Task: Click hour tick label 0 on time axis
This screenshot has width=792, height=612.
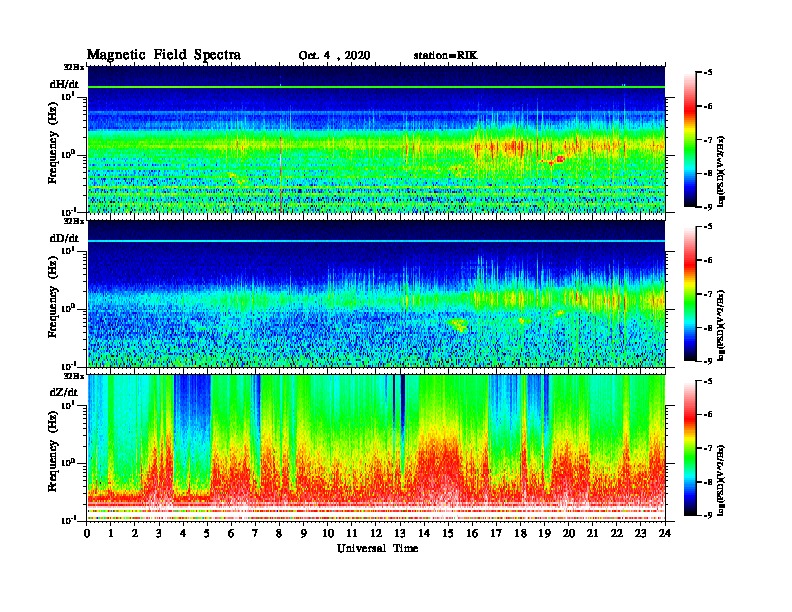Action: click(87, 533)
